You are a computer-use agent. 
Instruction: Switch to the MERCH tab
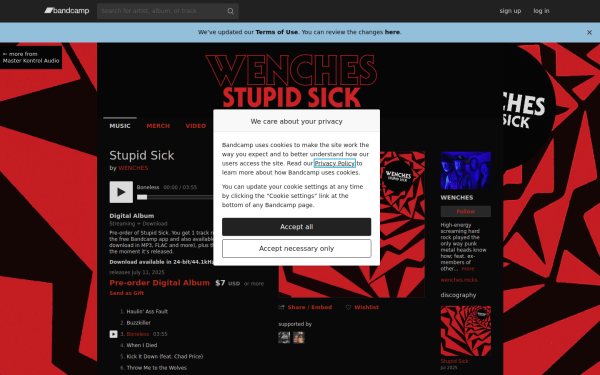click(x=158, y=126)
